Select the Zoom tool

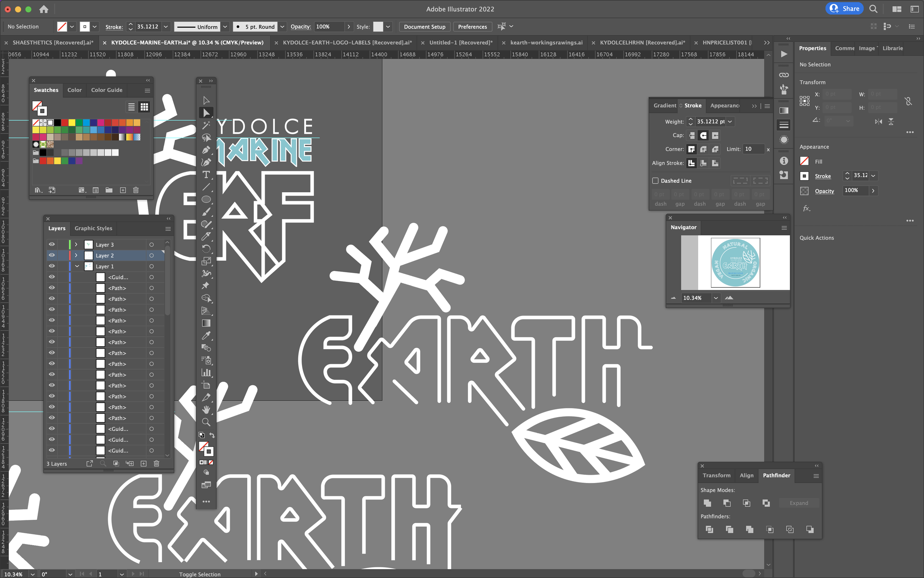pyautogui.click(x=206, y=422)
